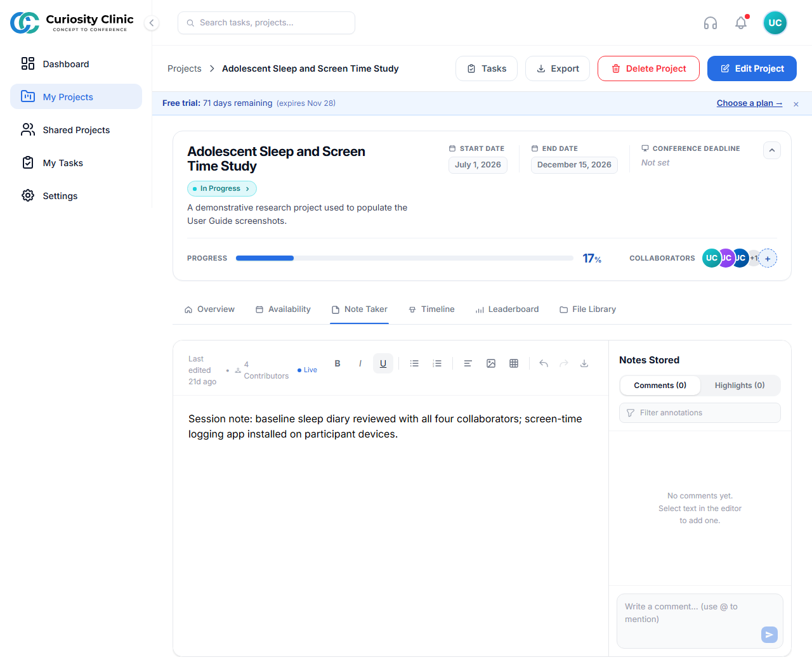Follow the Choose a plan link

click(x=749, y=103)
